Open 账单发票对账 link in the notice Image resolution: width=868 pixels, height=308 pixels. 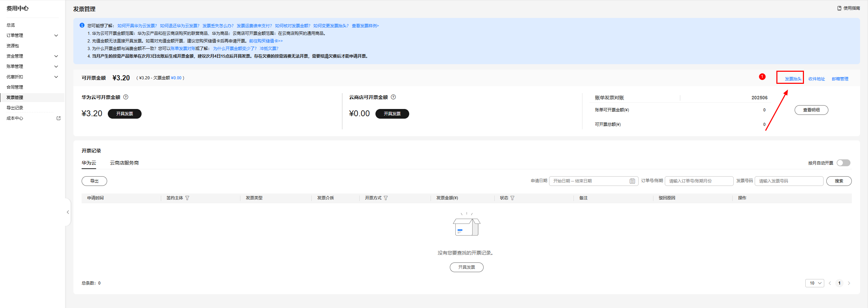click(x=183, y=48)
